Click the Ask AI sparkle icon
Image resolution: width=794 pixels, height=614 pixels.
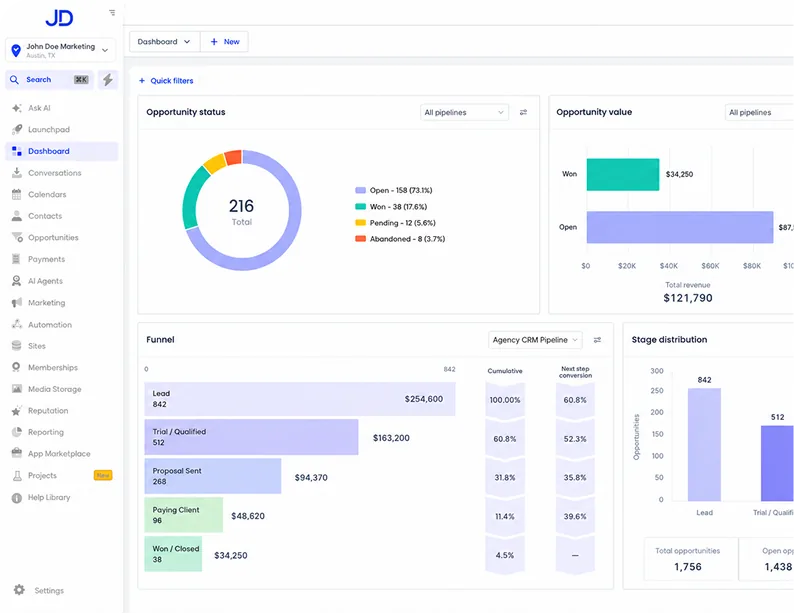point(17,108)
